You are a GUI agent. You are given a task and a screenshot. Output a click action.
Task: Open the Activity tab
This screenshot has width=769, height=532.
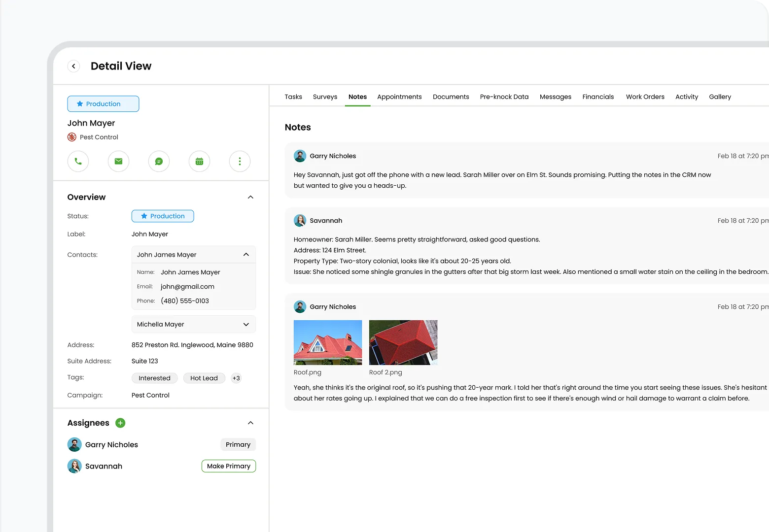point(687,97)
